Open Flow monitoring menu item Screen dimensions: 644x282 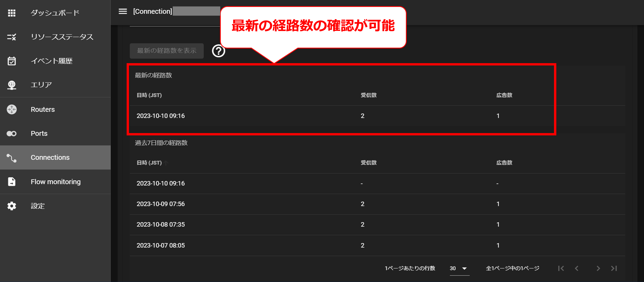click(55, 182)
